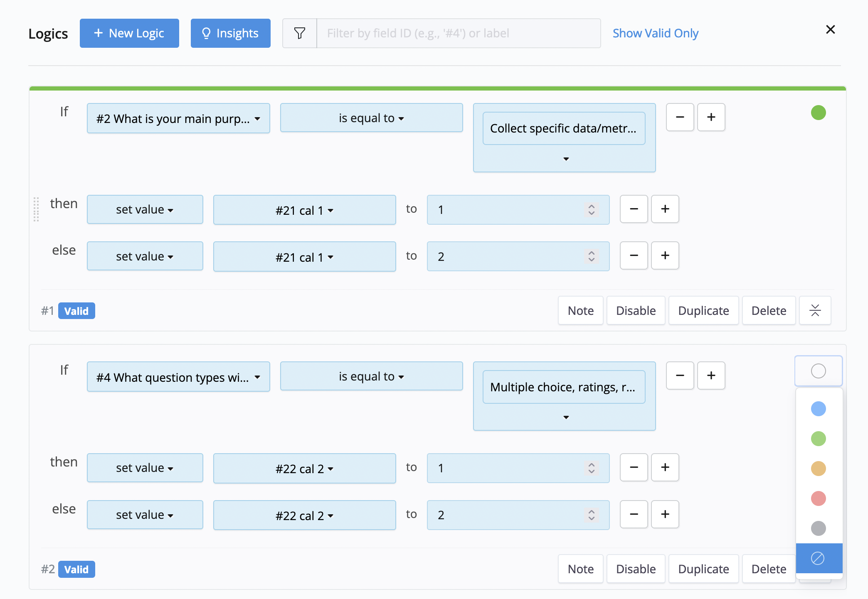868x599 pixels.
Task: Collapse logic #1 using the collapse icon
Action: (x=815, y=310)
